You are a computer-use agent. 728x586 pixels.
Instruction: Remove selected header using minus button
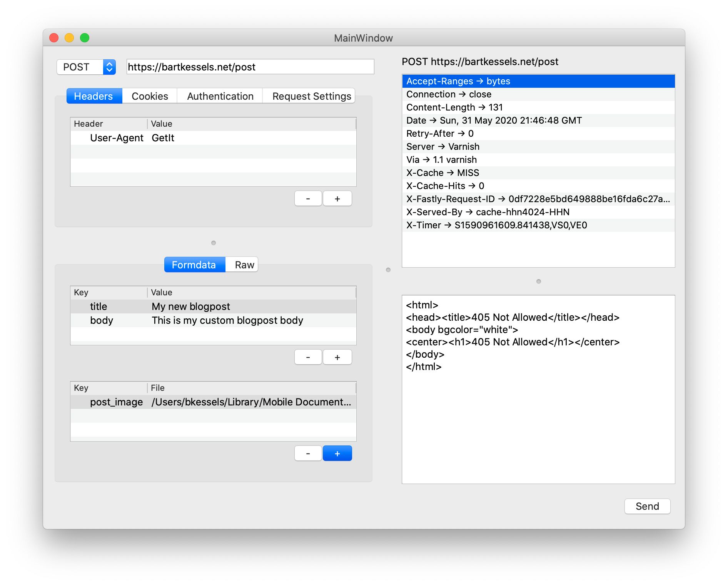point(308,198)
